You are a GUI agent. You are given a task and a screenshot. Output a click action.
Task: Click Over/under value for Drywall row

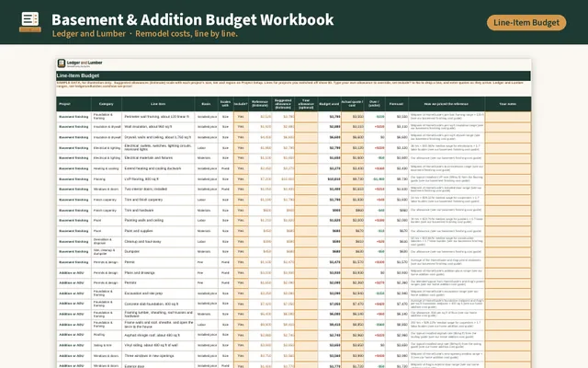[x=375, y=137]
